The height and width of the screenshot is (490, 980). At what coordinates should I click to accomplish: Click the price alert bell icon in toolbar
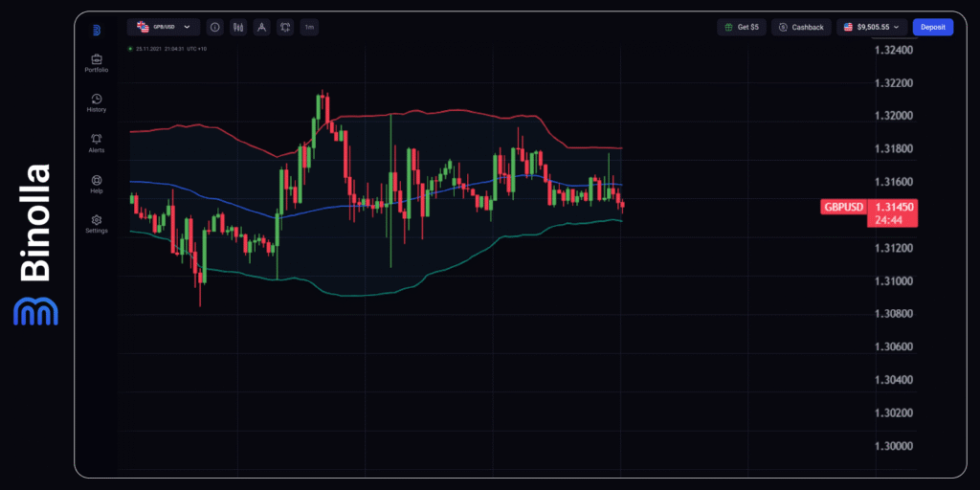[x=285, y=27]
